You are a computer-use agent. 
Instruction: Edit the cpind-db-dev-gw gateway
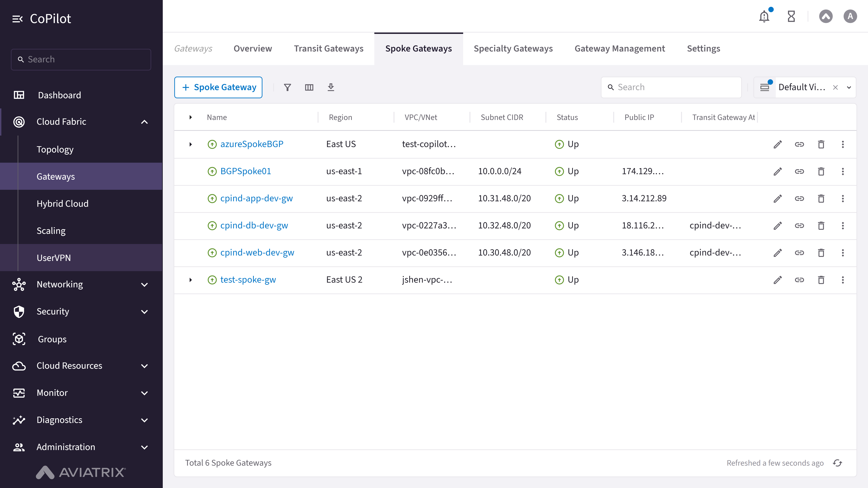point(778,226)
